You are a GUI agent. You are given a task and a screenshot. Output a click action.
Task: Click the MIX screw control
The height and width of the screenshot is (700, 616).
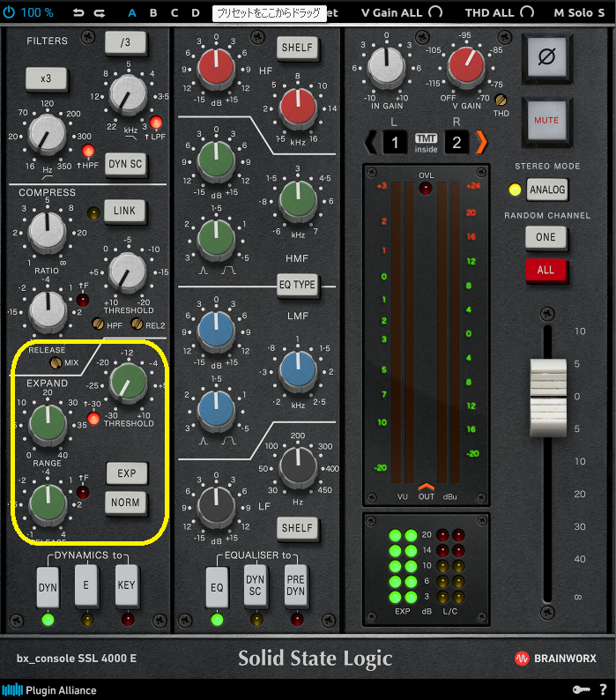click(56, 362)
